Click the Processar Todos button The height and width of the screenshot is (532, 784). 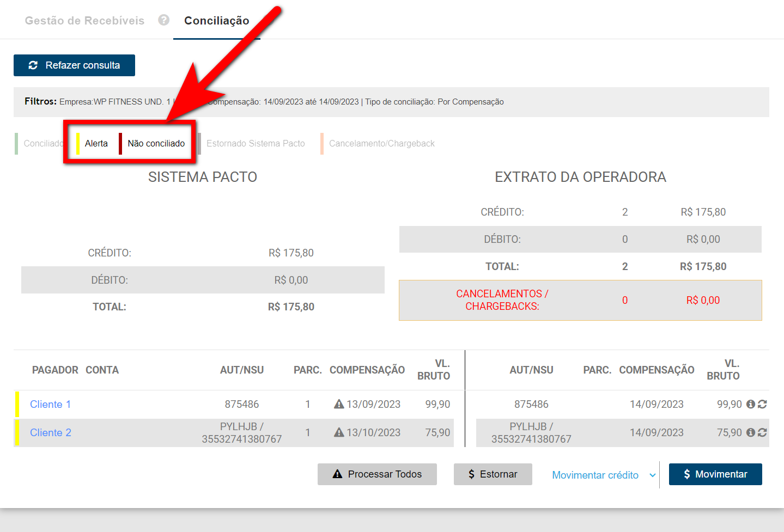pos(377,474)
